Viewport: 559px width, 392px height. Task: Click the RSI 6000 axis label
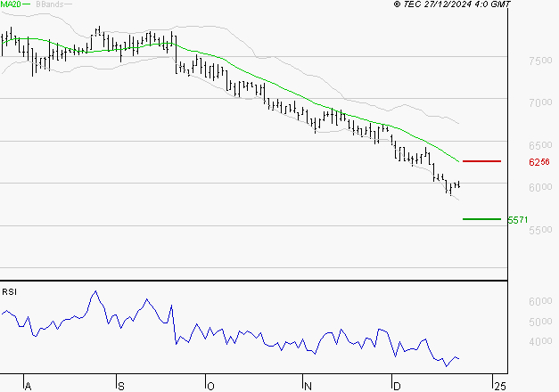coord(540,301)
